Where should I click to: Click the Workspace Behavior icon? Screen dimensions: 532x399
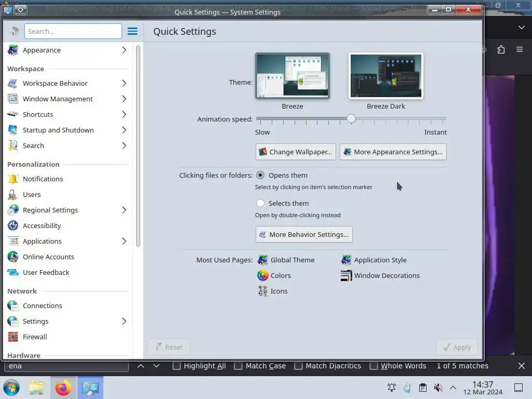(13, 84)
